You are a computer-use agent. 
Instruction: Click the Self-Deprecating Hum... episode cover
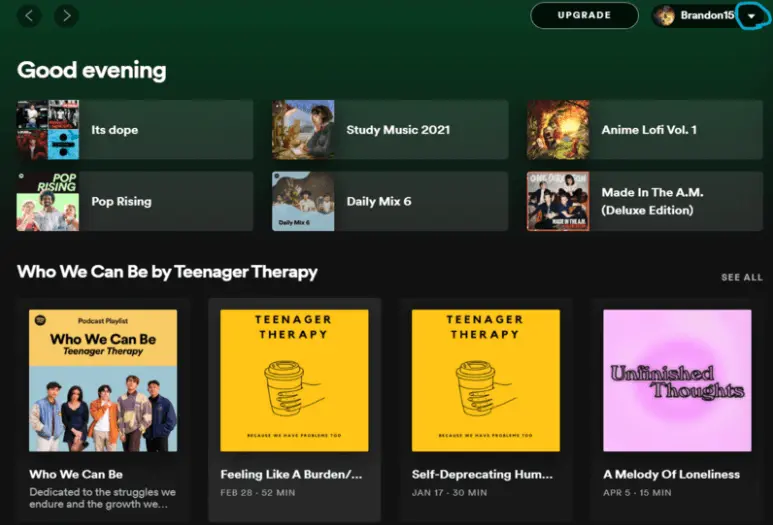tap(486, 380)
